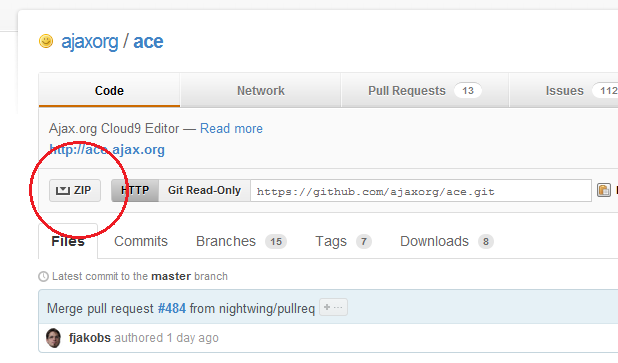This screenshot has width=618, height=363.
Task: Open the Downloads subtab
Action: coord(447,241)
